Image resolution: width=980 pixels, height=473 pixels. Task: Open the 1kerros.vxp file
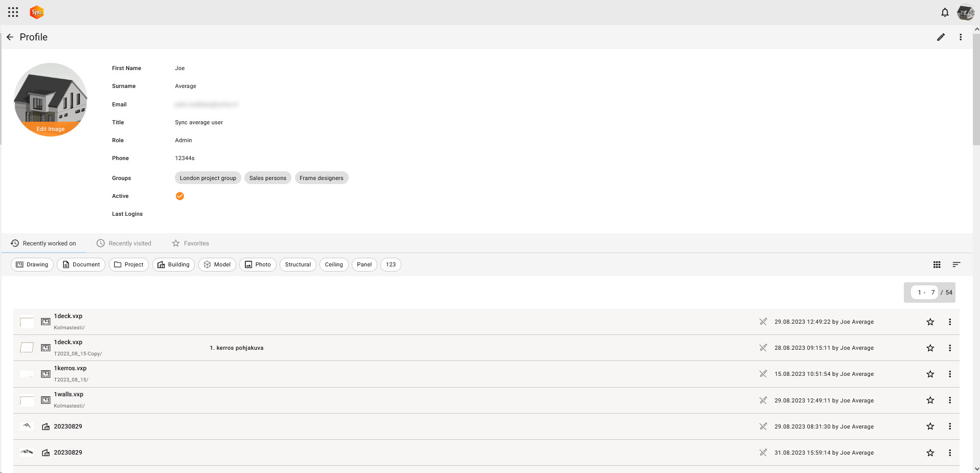click(70, 368)
